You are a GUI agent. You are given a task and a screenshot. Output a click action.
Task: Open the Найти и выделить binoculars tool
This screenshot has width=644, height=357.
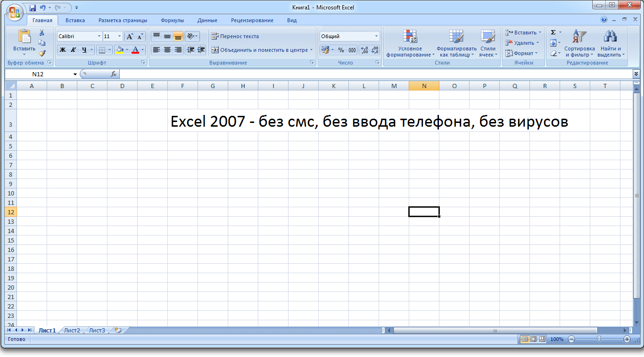[611, 44]
